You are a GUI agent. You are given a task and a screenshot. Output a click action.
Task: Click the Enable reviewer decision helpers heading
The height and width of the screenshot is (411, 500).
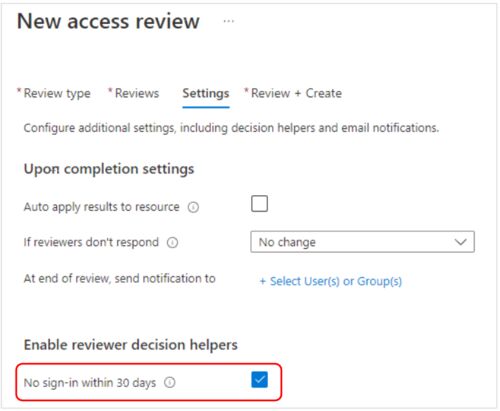(131, 344)
